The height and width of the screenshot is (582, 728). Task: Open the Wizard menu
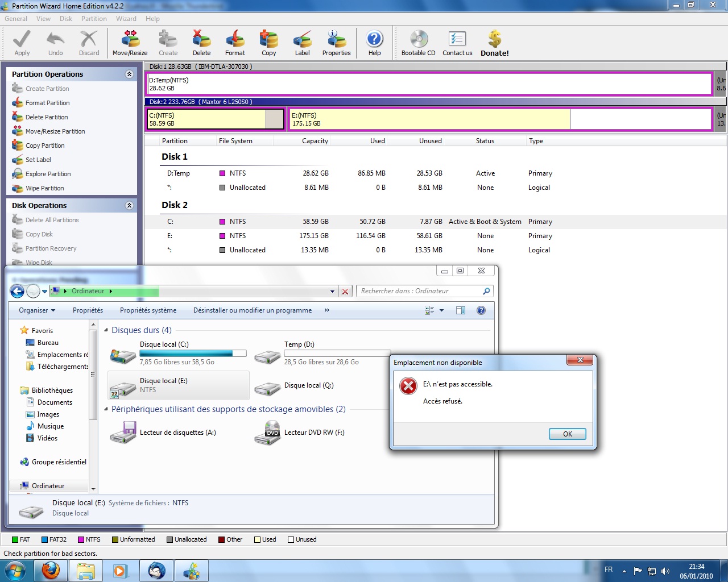(126, 19)
